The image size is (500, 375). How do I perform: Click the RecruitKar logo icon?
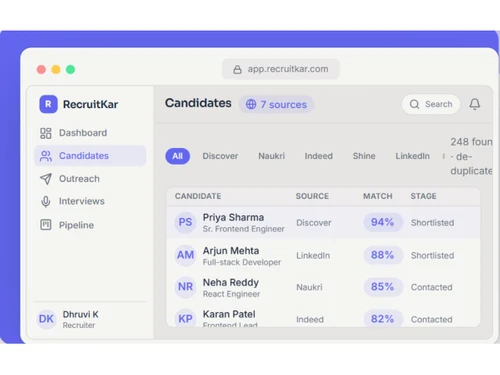pyautogui.click(x=48, y=104)
